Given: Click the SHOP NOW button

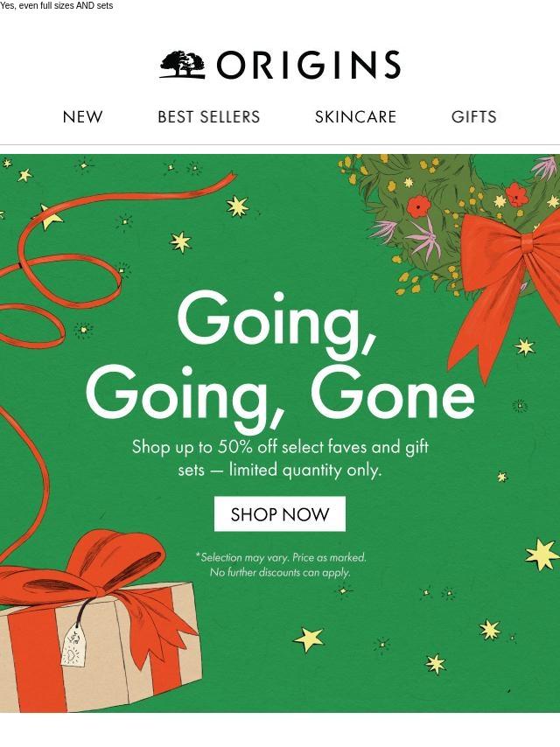Looking at the screenshot, I should coord(280,514).
